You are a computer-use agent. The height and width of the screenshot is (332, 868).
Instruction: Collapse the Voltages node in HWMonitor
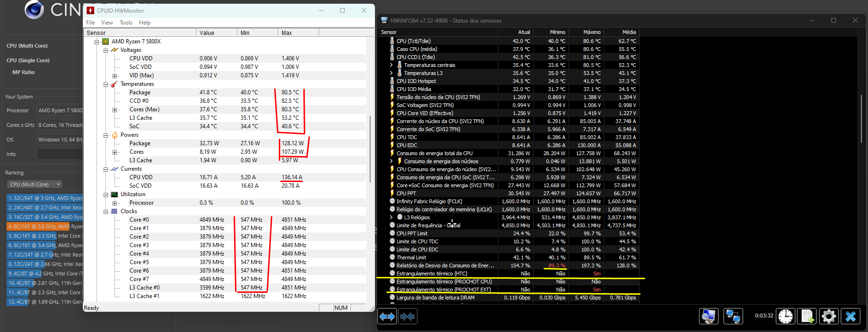coord(105,50)
